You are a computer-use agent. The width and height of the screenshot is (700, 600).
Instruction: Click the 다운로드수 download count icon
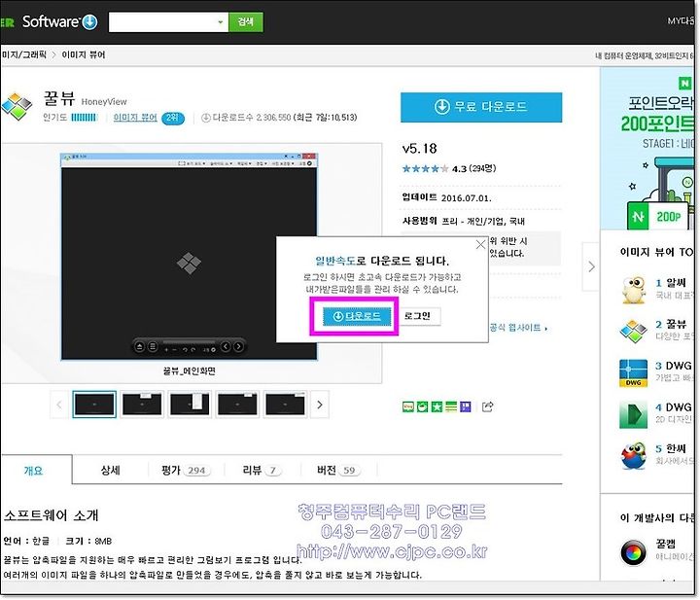pyautogui.click(x=206, y=118)
